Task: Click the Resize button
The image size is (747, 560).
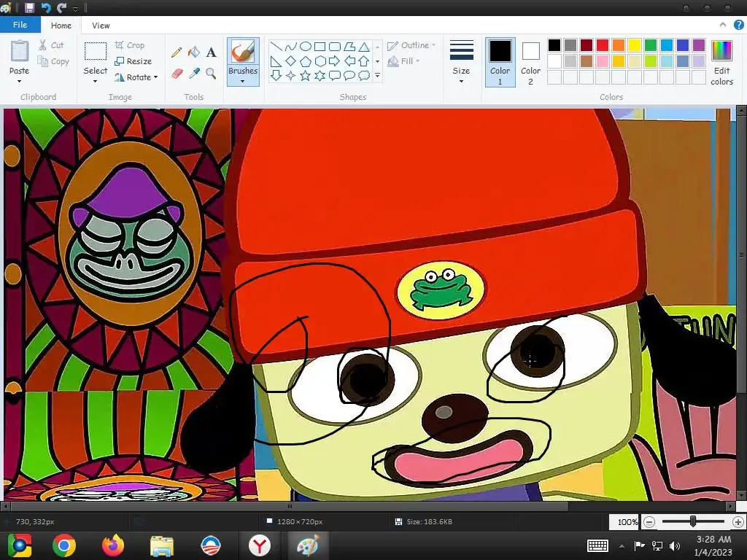Action: 133,61
